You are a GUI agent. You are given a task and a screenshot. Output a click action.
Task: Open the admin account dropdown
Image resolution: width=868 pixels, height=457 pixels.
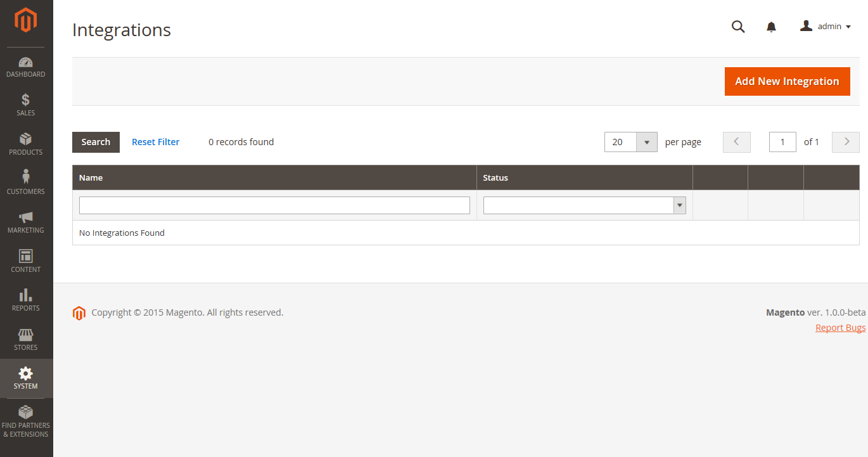825,27
